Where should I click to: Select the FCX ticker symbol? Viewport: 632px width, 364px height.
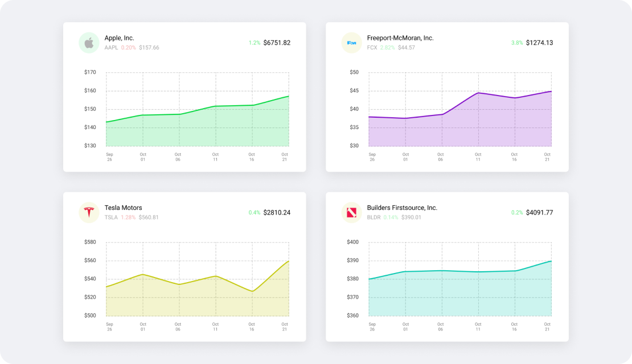(x=372, y=48)
